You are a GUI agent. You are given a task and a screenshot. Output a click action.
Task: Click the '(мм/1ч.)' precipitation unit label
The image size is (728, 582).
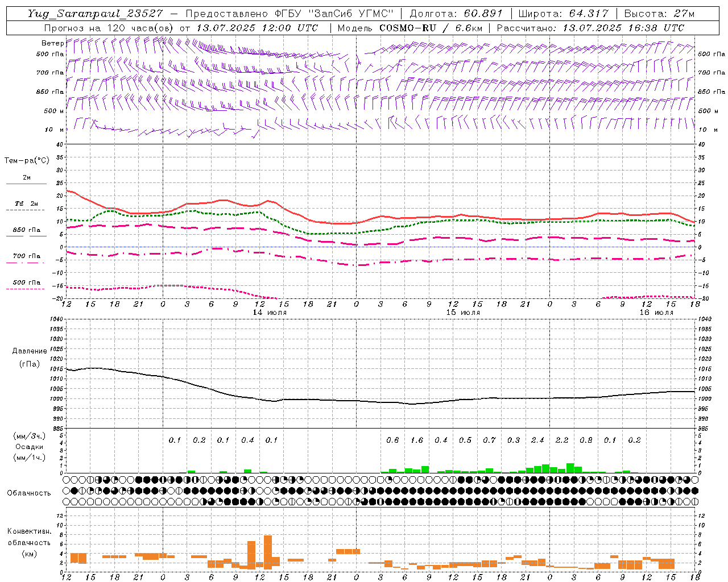click(x=30, y=458)
